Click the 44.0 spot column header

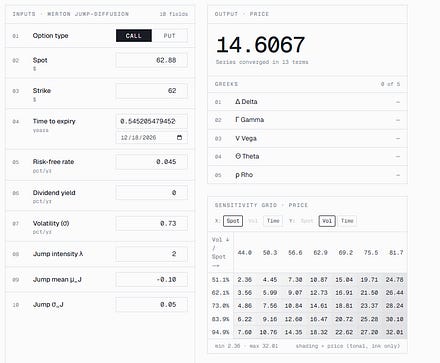pos(245,253)
